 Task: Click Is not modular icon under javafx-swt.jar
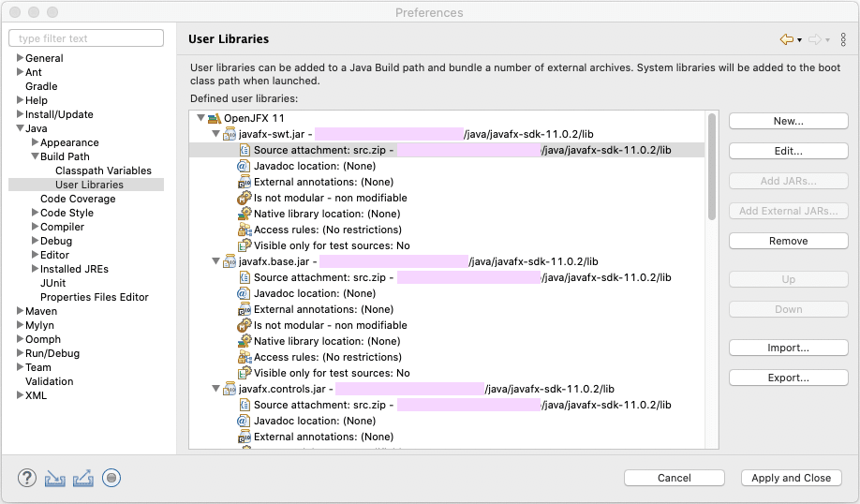(x=245, y=198)
